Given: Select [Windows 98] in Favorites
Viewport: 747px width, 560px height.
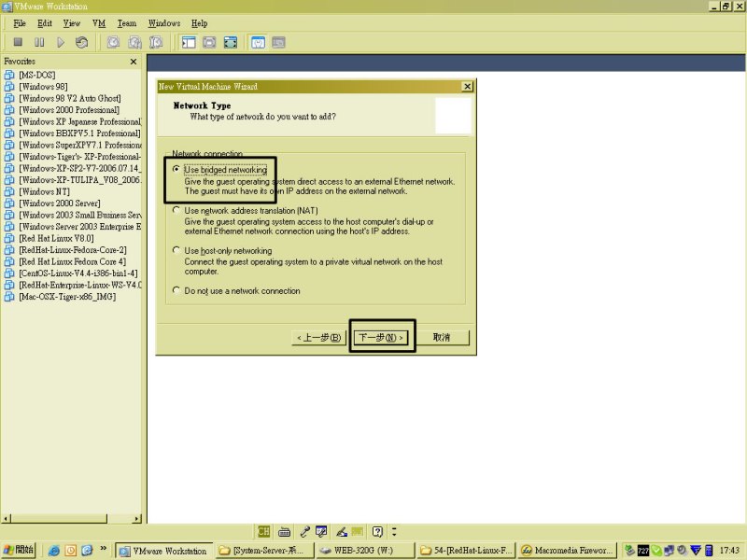Looking at the screenshot, I should 43,87.
